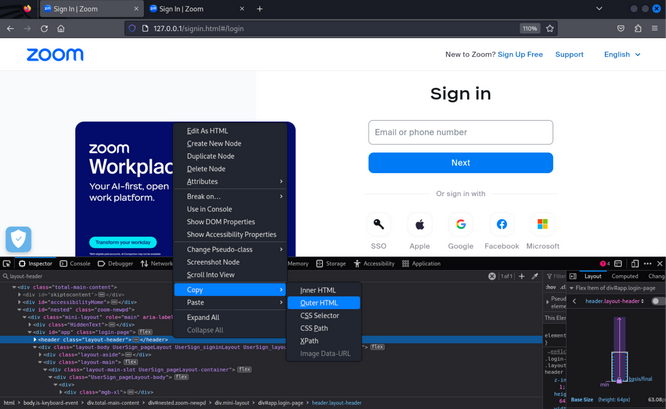
Task: Switch to the Debugger tab
Action: 116,264
